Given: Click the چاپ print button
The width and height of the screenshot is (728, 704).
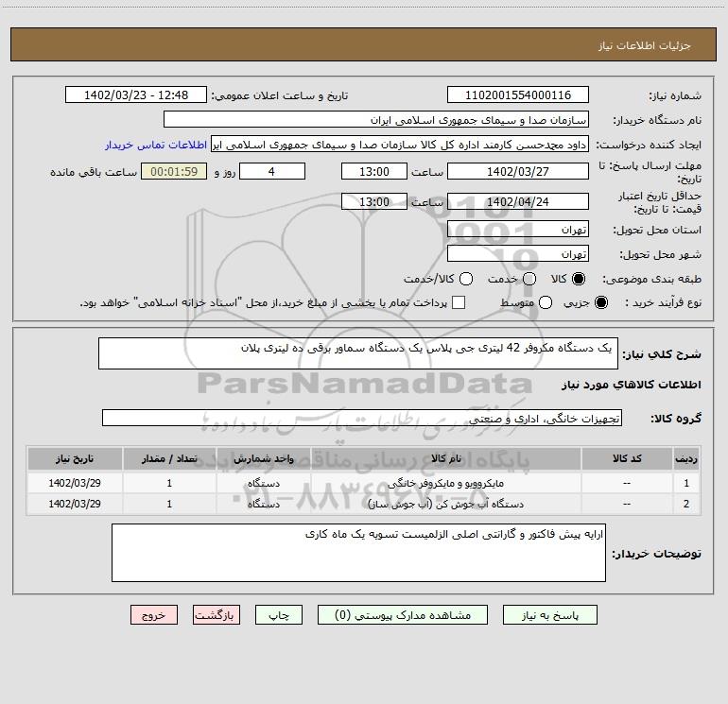Looking at the screenshot, I should point(279,615).
